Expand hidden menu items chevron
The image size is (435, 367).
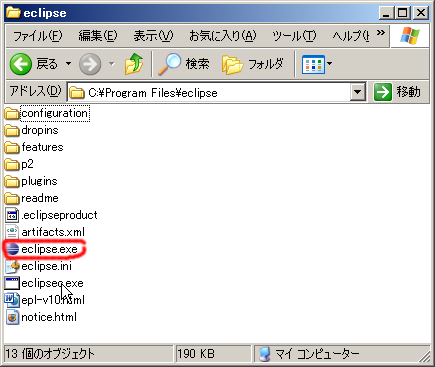click(381, 33)
